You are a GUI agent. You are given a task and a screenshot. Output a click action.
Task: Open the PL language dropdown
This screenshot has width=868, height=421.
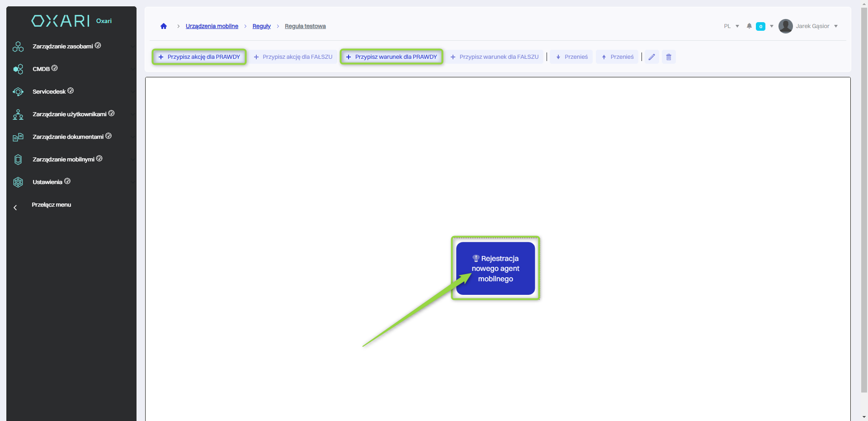(731, 26)
